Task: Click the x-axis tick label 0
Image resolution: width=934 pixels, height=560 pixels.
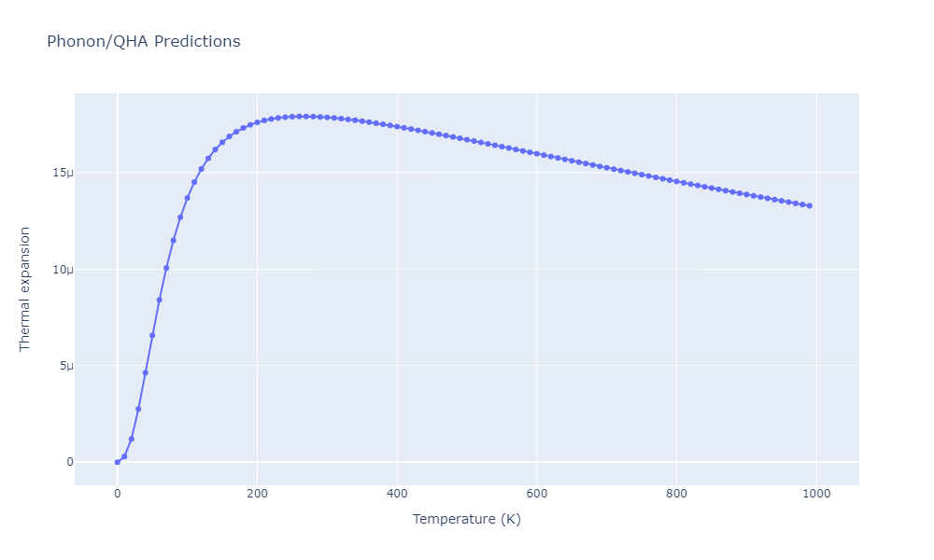Action: tap(117, 495)
